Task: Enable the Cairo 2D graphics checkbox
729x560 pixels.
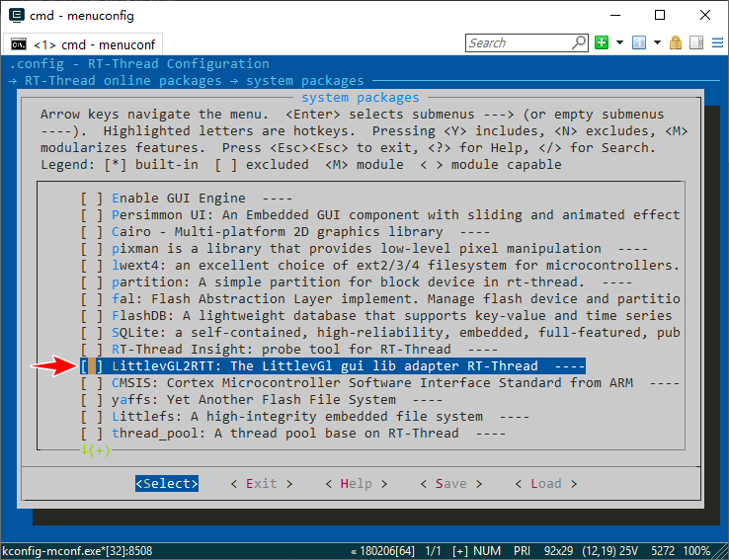Action: tap(91, 231)
